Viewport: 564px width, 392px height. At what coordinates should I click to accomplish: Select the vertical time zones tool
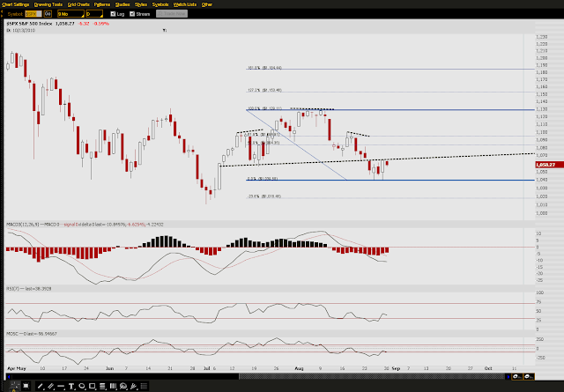[x=113, y=386]
